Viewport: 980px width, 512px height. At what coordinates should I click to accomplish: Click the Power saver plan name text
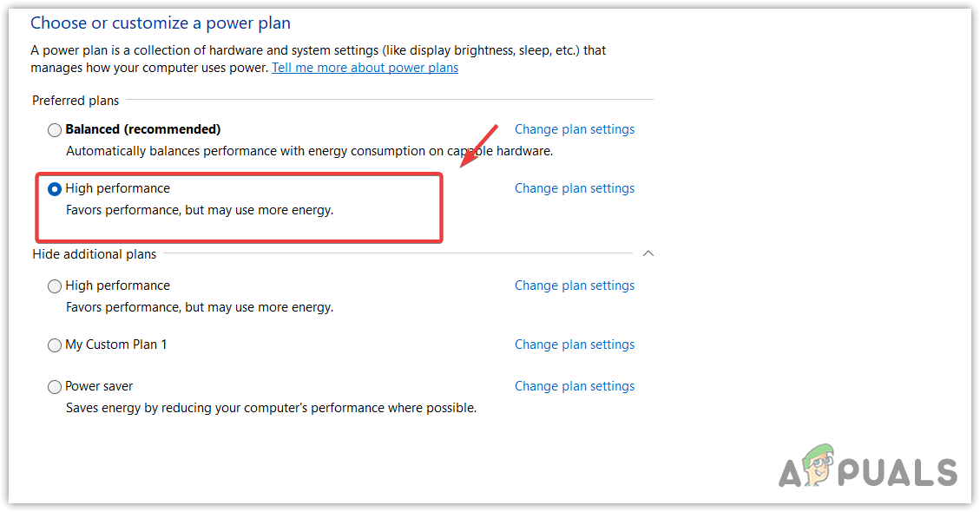(99, 386)
